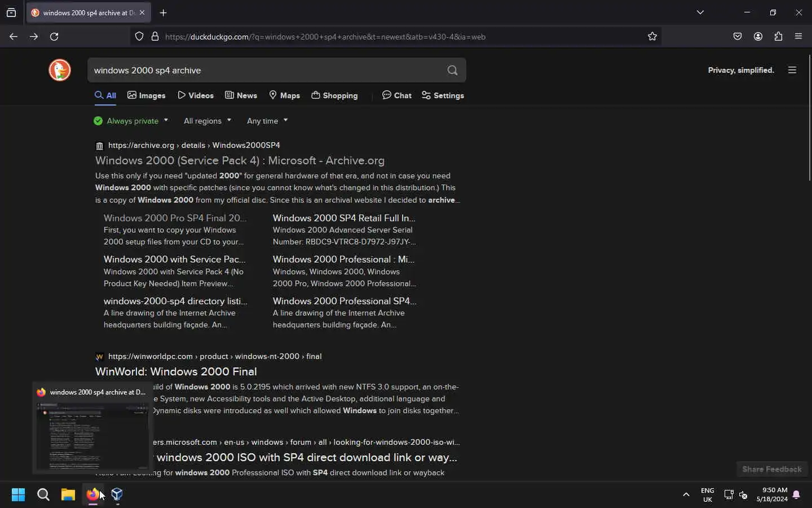Click the Firefox taskbar icon
812x508 pixels.
tap(93, 495)
